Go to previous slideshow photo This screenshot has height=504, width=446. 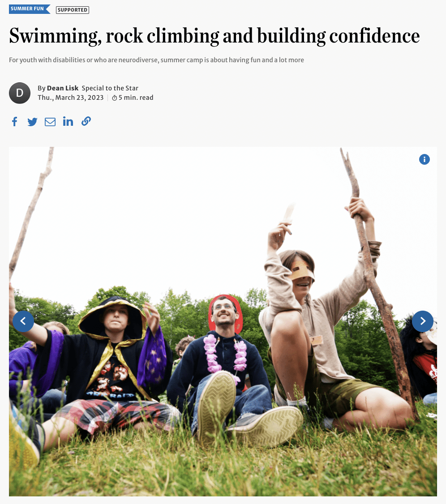(23, 321)
